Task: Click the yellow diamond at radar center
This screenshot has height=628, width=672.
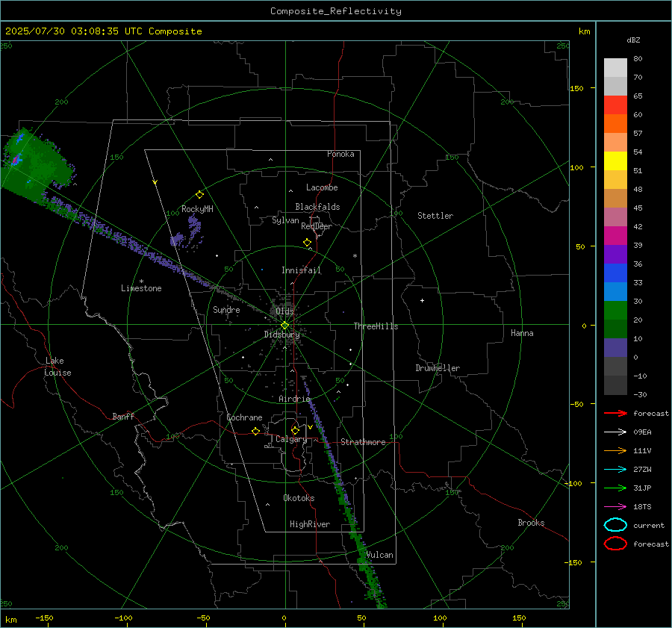Action: (284, 326)
